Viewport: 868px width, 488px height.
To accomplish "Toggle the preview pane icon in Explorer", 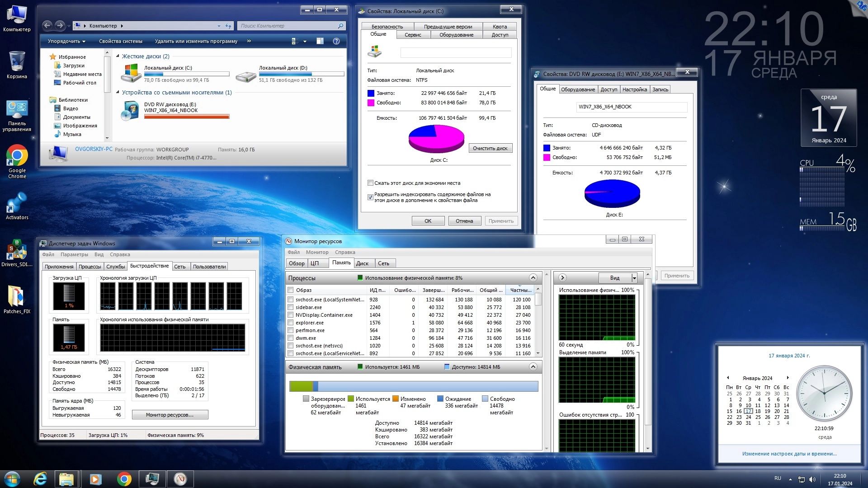I will pos(320,41).
